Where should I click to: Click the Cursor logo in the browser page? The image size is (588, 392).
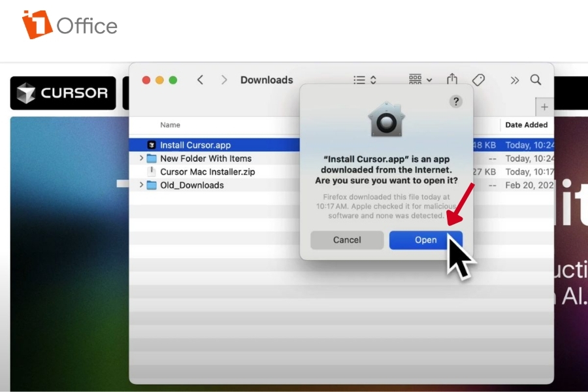tap(63, 93)
